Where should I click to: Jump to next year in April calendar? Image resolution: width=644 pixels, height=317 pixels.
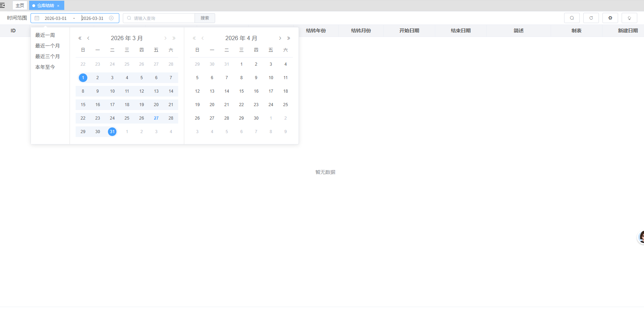(x=289, y=38)
